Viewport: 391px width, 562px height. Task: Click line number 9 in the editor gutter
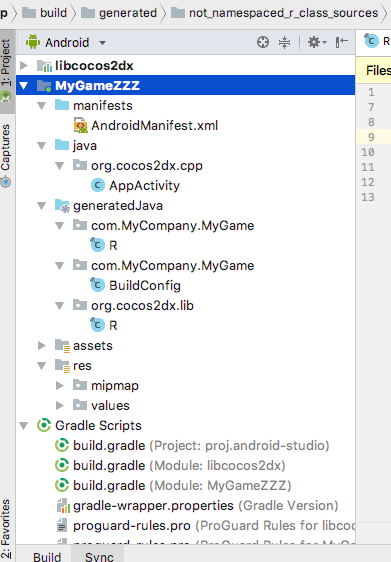(371, 137)
